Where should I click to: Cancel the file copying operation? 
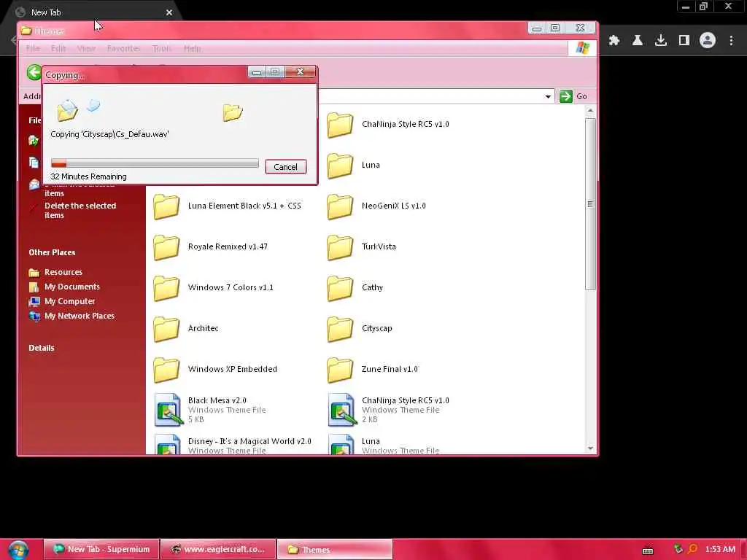pyautogui.click(x=285, y=167)
